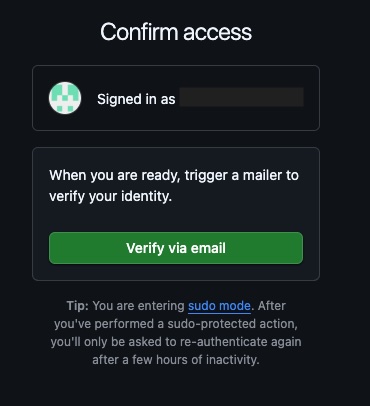Click the Confirm access heading
This screenshot has width=370, height=406.
[x=176, y=32]
